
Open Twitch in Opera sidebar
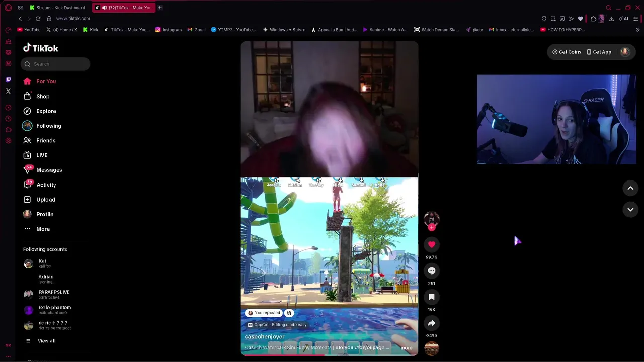pyautogui.click(x=8, y=79)
